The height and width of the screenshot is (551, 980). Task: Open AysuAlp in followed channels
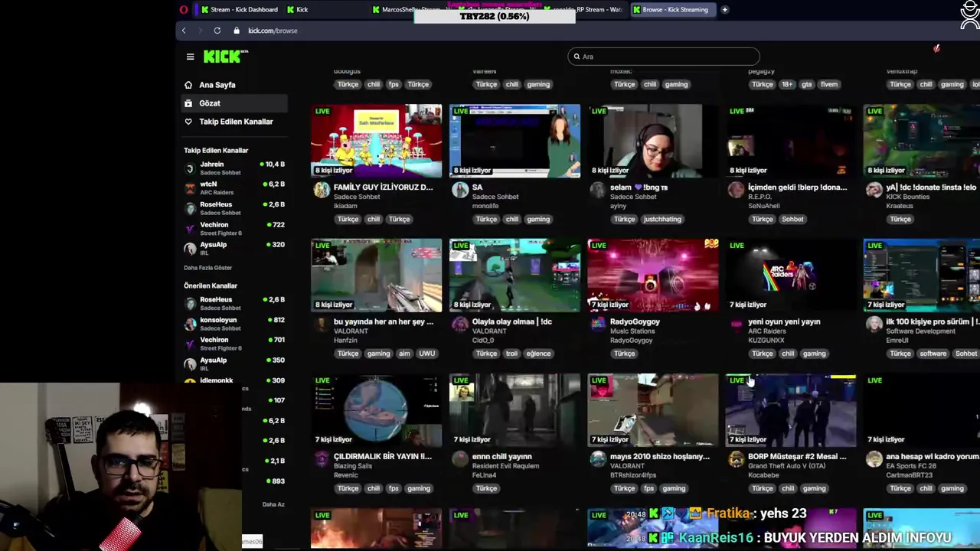[235, 248]
